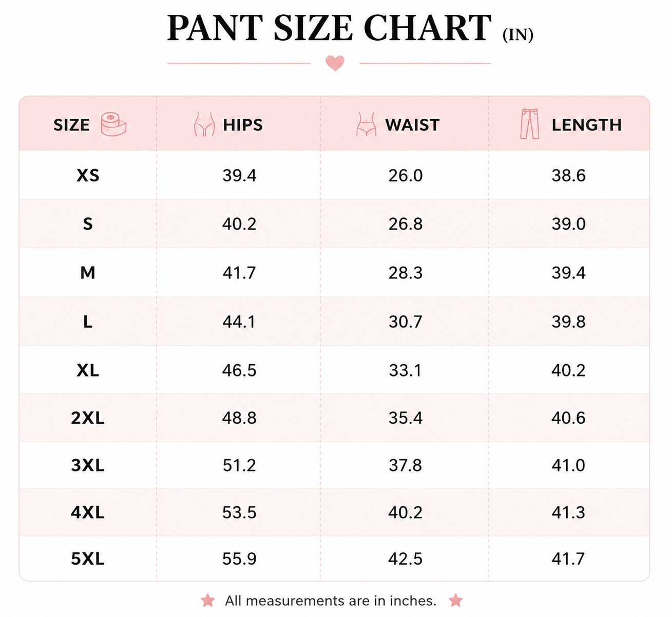Click the 3XL size row label

(88, 465)
